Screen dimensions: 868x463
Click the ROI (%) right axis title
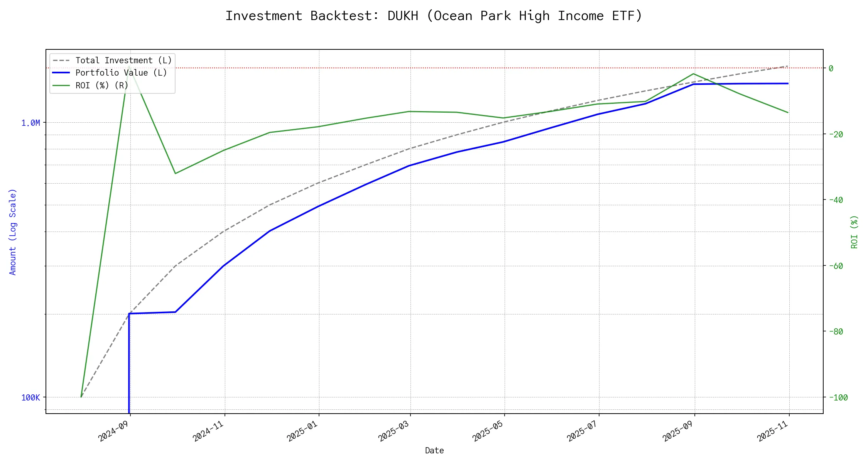(x=854, y=231)
